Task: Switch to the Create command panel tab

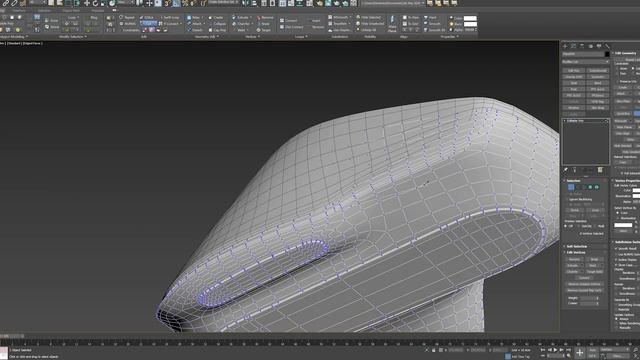Action: pyautogui.click(x=565, y=46)
